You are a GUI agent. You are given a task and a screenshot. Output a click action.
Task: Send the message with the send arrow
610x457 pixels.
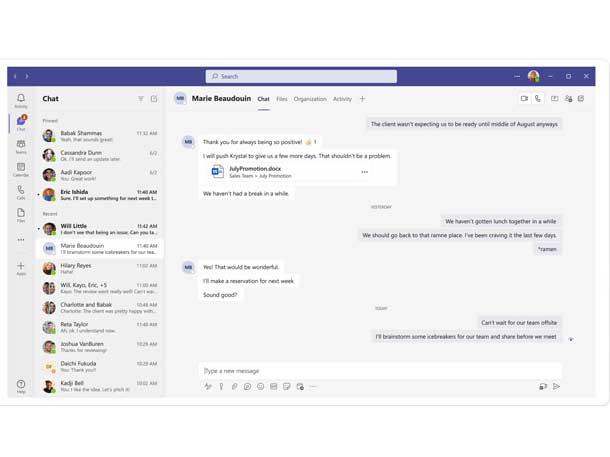coord(557,386)
